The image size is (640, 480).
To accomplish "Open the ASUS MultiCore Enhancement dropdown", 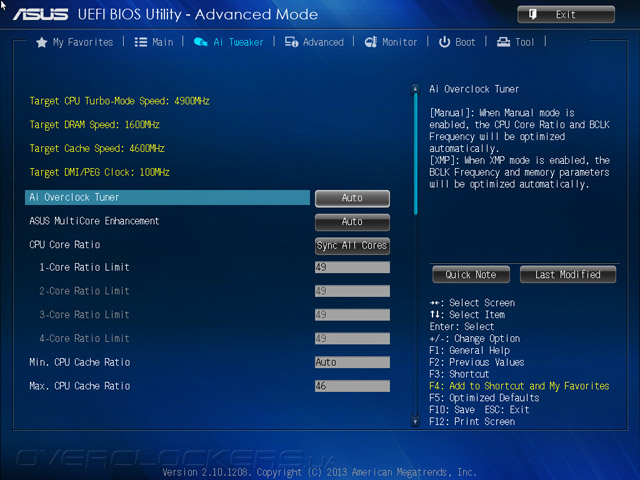I will point(352,222).
